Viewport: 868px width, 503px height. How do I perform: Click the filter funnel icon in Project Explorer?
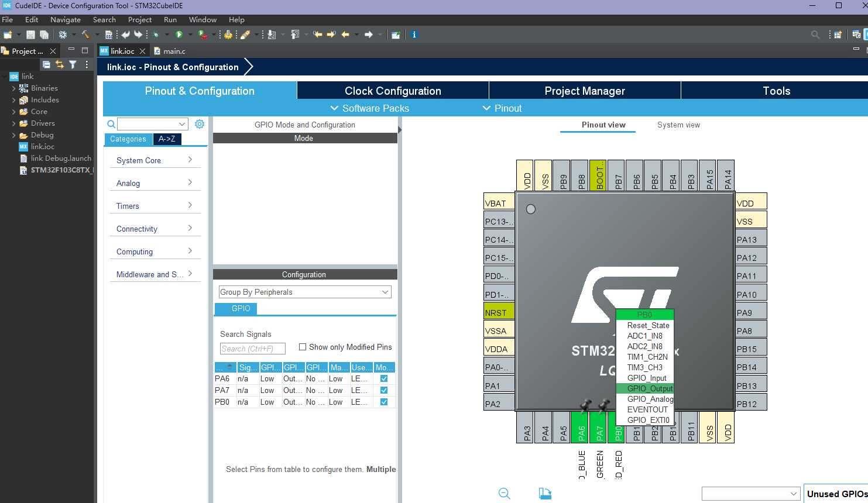(x=73, y=64)
